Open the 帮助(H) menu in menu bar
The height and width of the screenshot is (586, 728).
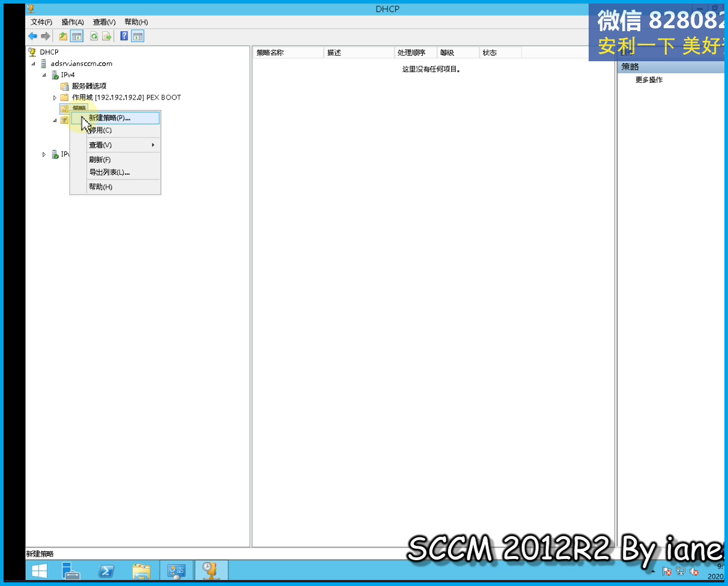coord(136,22)
